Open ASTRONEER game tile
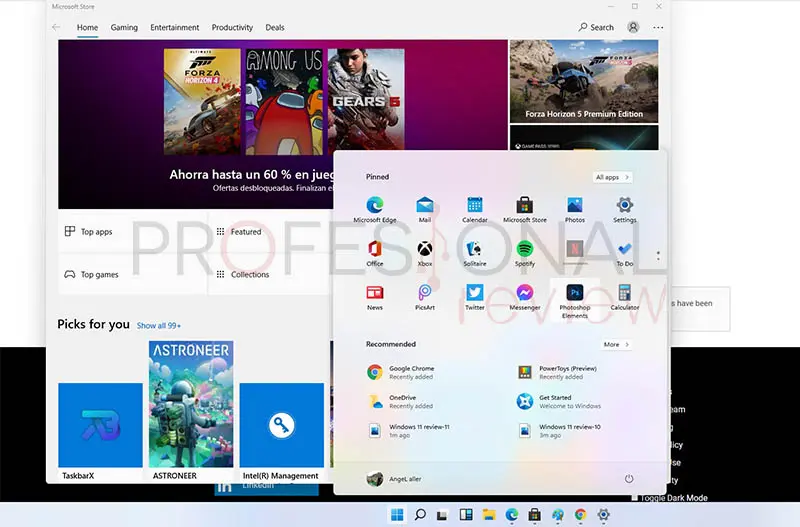 pos(191,411)
